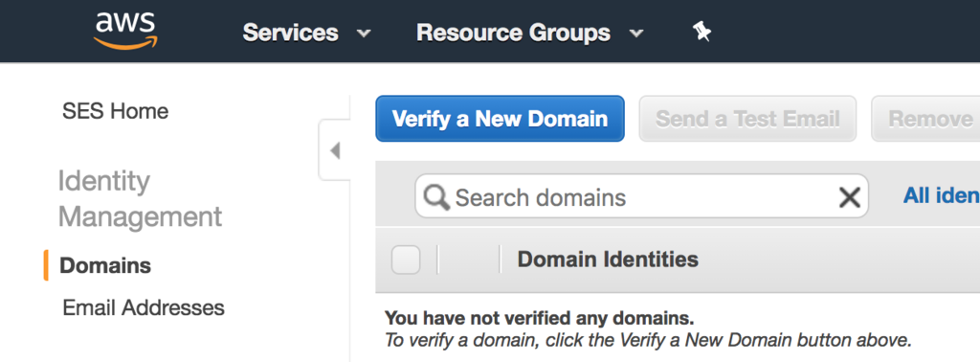This screenshot has height=362, width=980.
Task: Click the AWS logo
Action: [x=125, y=30]
